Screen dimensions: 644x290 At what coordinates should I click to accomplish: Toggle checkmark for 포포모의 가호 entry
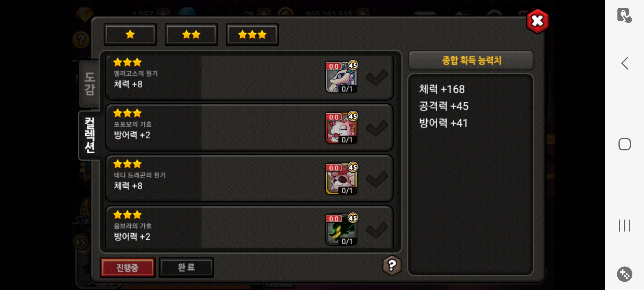[x=377, y=128]
